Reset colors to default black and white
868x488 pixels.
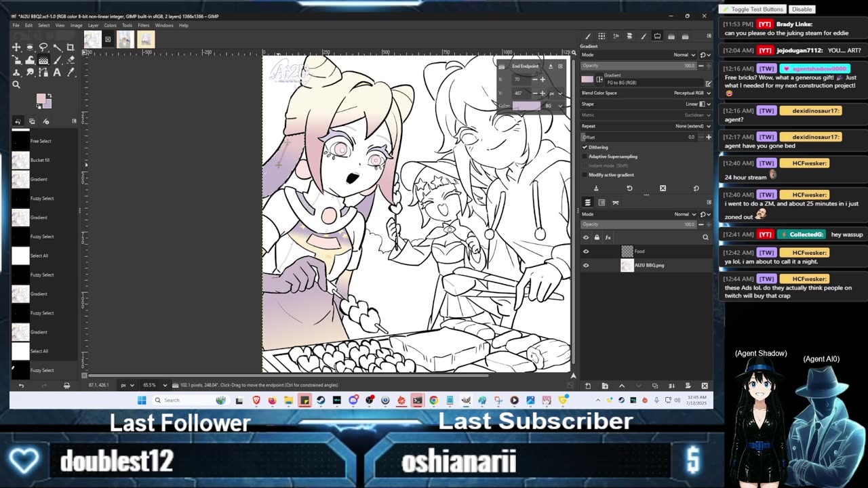(39, 106)
